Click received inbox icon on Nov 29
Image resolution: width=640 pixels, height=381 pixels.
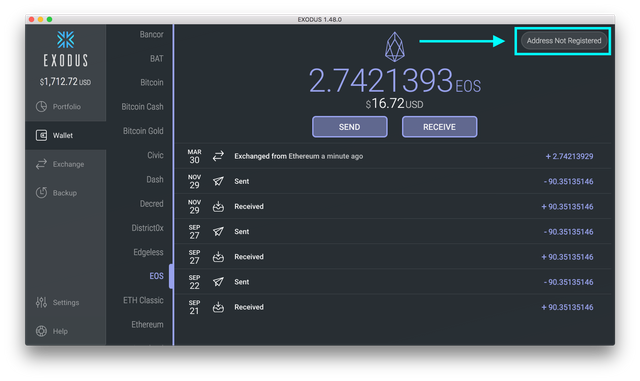click(218, 206)
